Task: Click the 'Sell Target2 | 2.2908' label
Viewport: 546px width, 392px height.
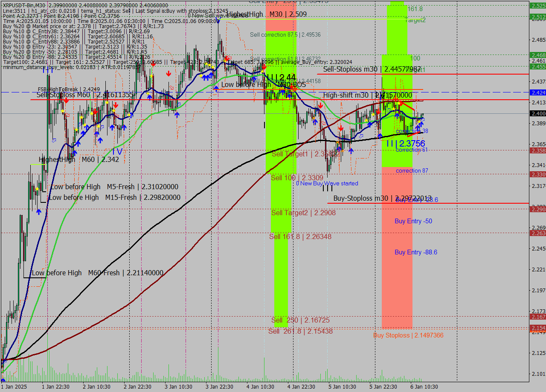Action: (x=303, y=213)
